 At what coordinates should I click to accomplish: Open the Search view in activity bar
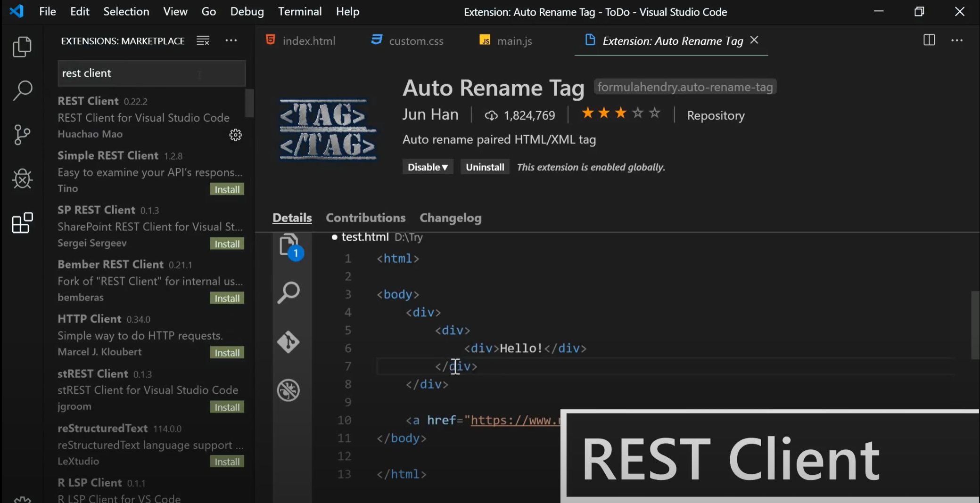click(22, 90)
